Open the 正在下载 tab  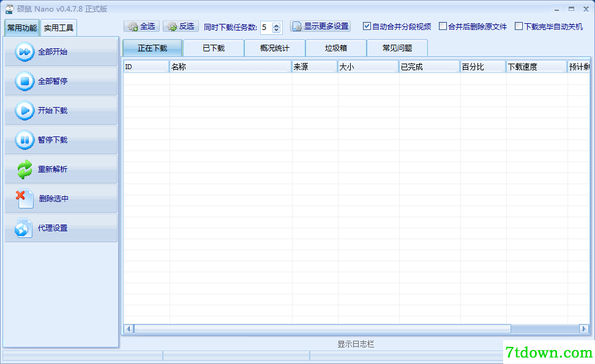click(152, 48)
